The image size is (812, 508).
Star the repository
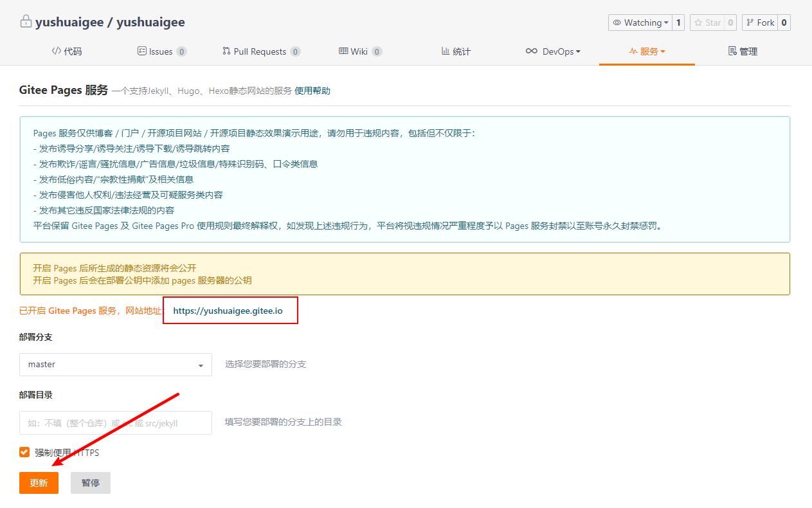click(707, 23)
